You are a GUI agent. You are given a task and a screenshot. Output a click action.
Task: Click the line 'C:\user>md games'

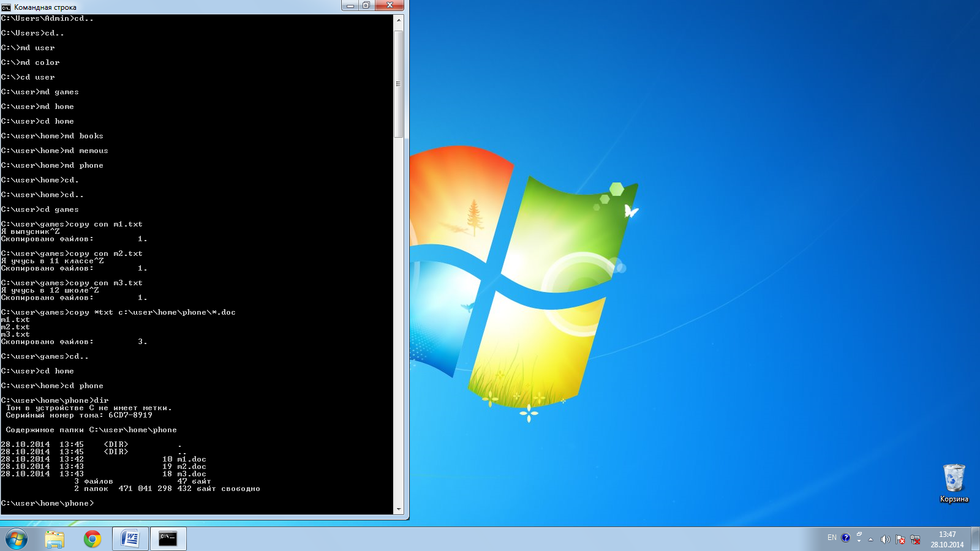[x=40, y=92]
